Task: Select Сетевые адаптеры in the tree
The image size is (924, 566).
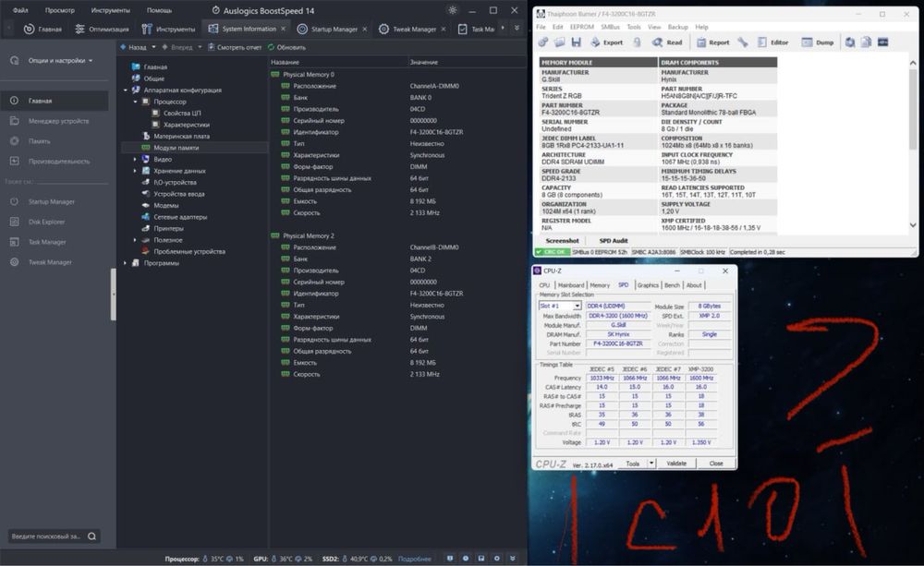Action: point(180,217)
